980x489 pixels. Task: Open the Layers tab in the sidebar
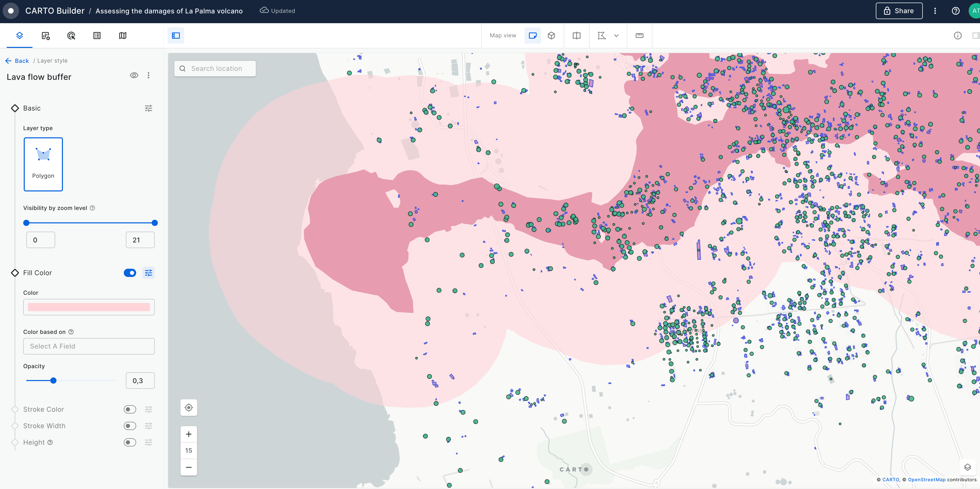click(x=19, y=35)
